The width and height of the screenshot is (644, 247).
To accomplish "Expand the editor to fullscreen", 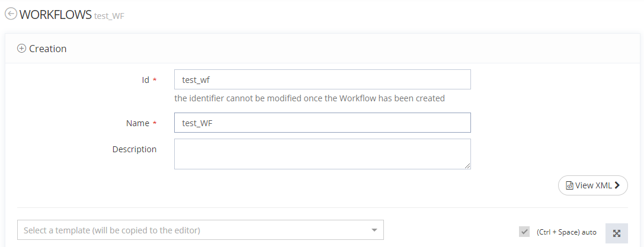I will pos(616,233).
